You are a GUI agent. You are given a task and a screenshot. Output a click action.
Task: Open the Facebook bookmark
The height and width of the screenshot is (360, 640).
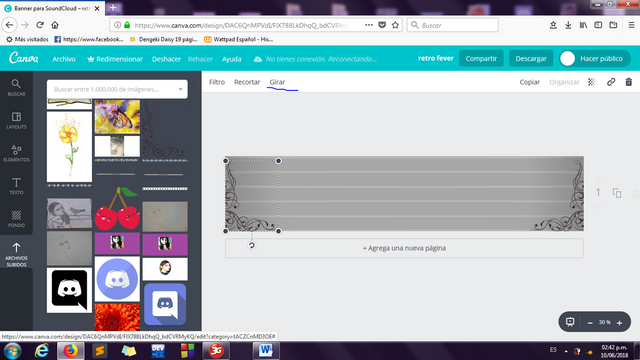click(89, 40)
